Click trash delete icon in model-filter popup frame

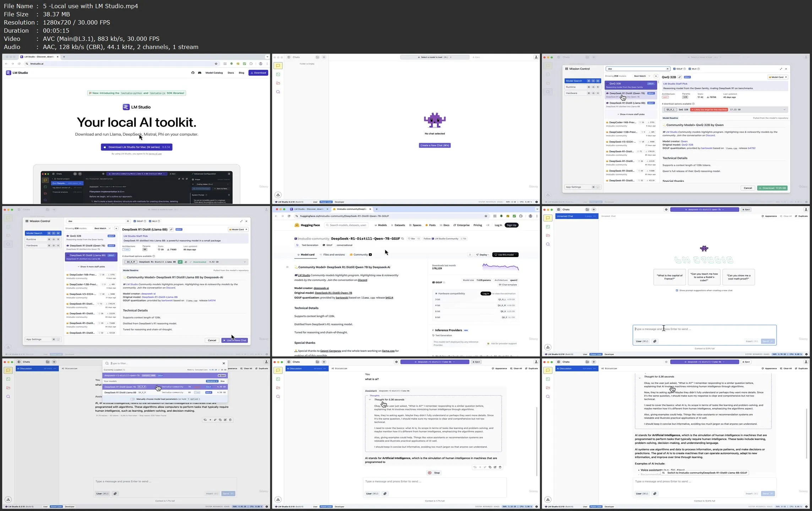point(230,420)
